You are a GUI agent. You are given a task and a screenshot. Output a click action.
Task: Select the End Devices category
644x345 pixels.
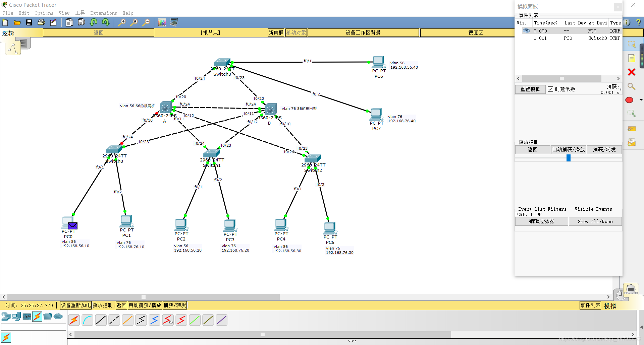16,316
